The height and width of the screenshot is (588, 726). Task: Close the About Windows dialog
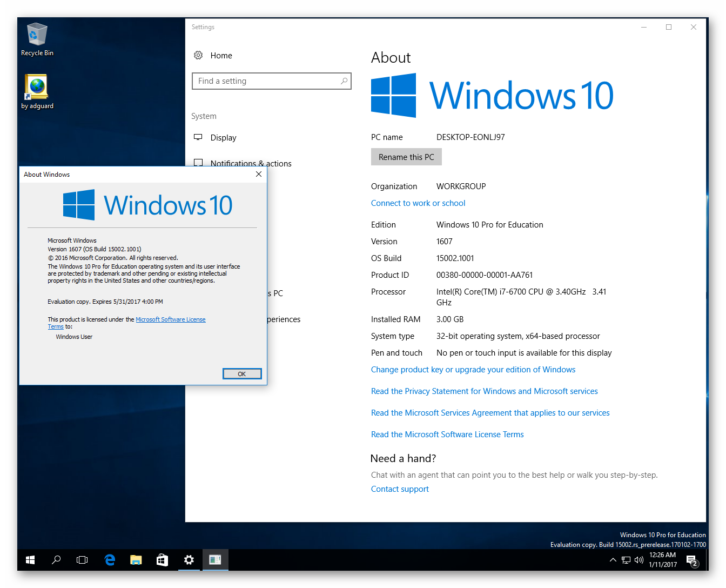pos(259,174)
